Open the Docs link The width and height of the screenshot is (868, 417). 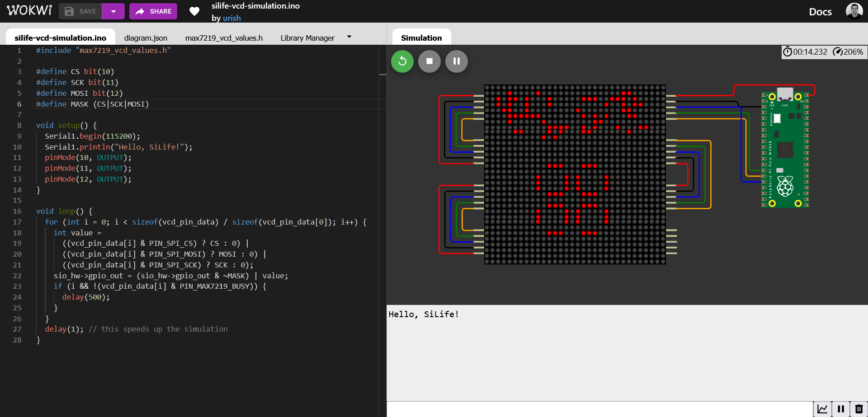pyautogui.click(x=820, y=12)
